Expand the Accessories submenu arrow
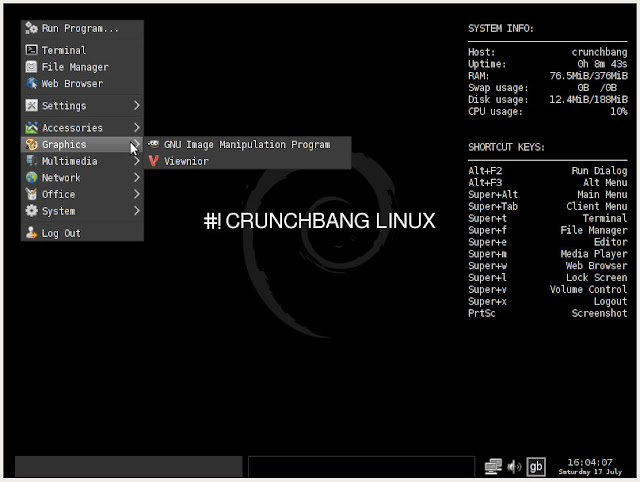640x482 pixels. pos(137,128)
